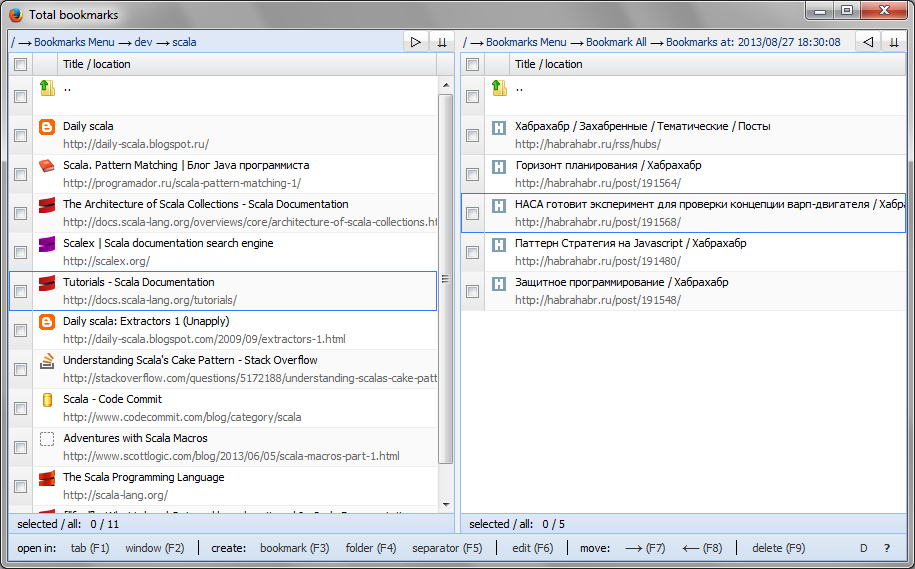Select The Scala Programming Language title

144,477
